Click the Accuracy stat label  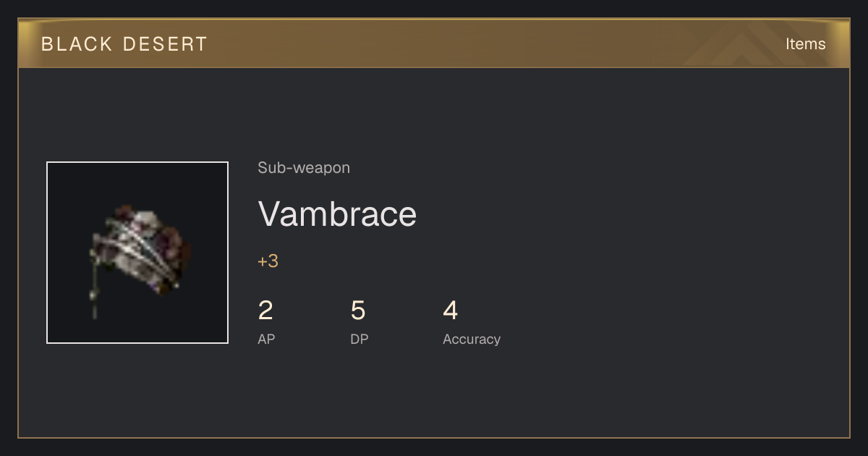coord(472,339)
